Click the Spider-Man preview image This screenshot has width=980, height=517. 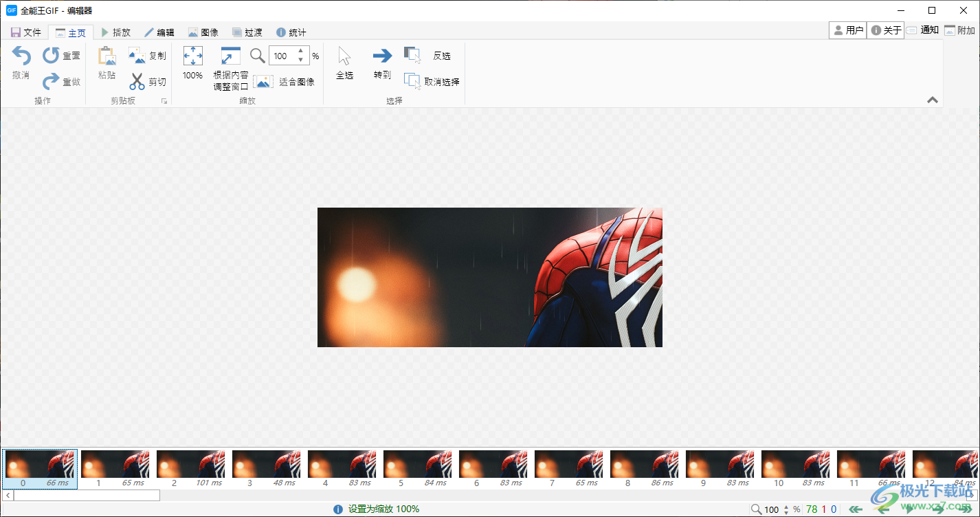490,277
